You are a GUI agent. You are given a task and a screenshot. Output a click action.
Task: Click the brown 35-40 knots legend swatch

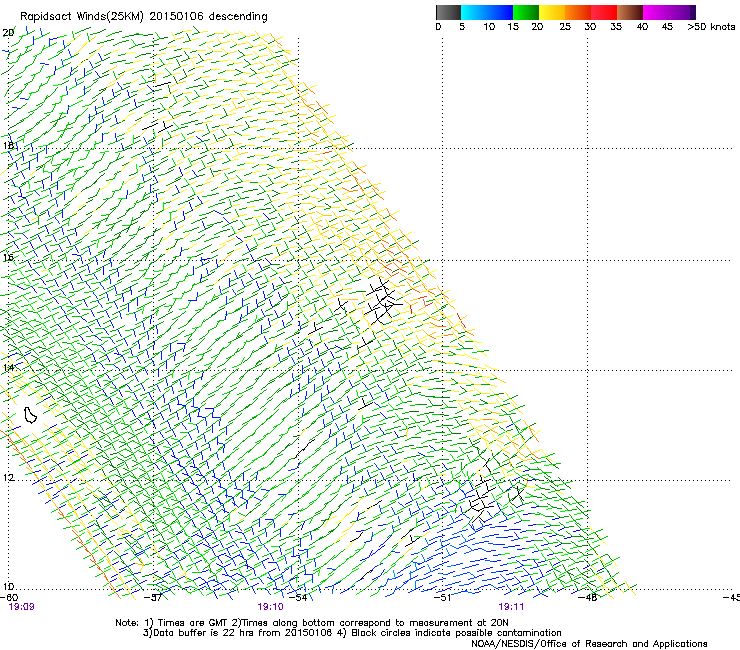tap(630, 12)
